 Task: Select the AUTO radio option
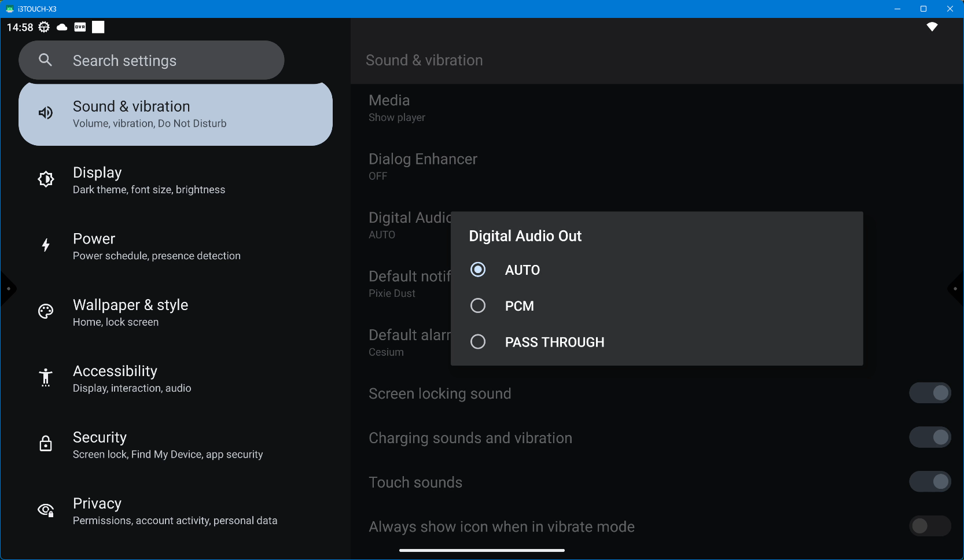478,270
